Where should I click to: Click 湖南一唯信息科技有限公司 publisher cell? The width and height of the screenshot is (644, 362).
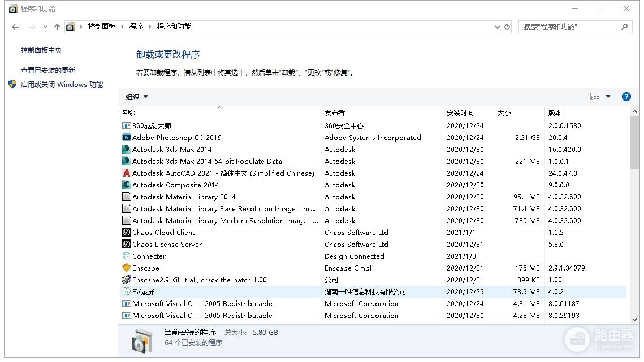click(365, 292)
